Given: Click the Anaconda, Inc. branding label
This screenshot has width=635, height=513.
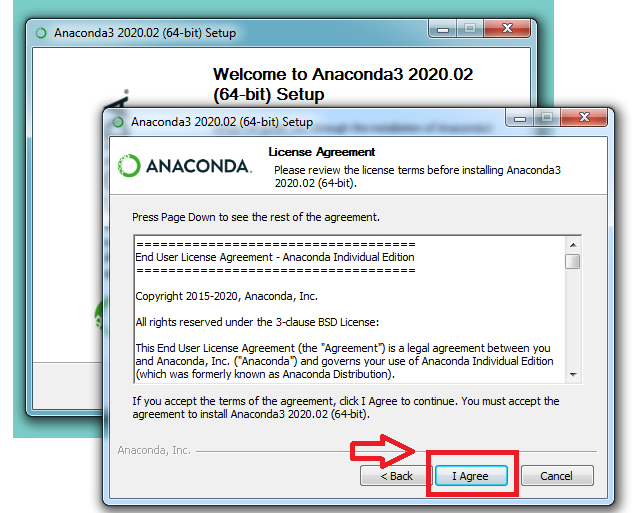Looking at the screenshot, I should 154,450.
